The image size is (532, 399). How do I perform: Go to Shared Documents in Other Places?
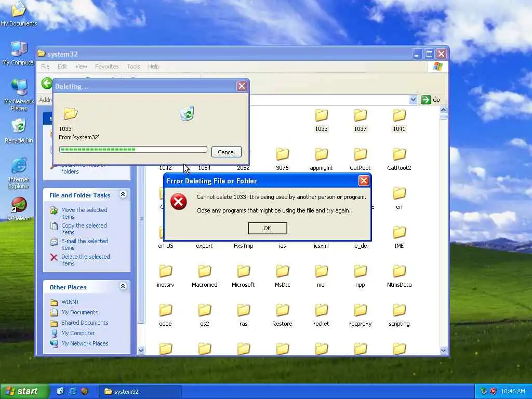[85, 323]
